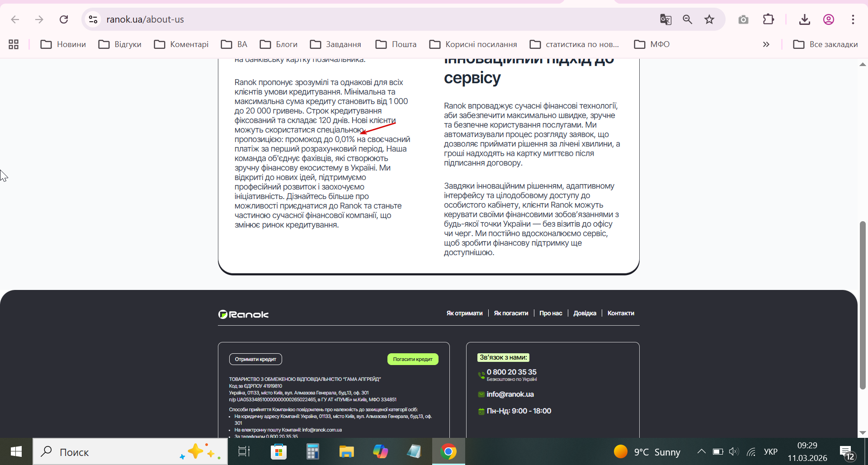Go back to the previous page
The width and height of the screenshot is (868, 465).
[x=15, y=19]
